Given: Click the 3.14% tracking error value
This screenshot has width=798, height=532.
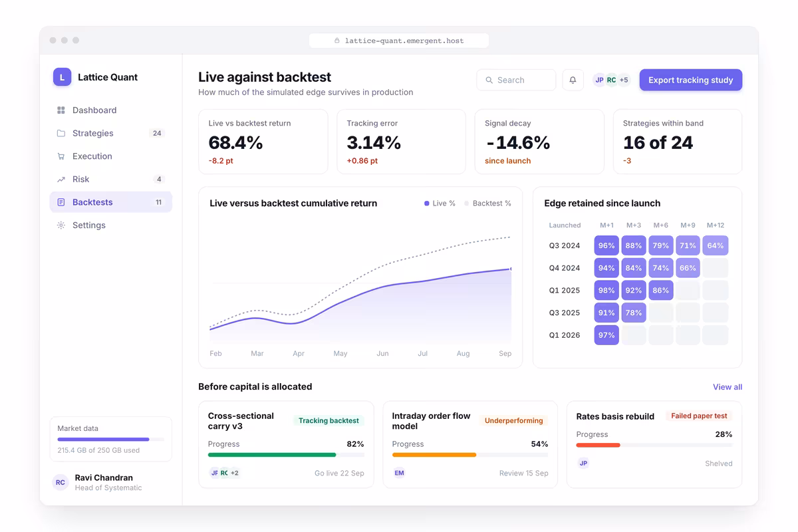Looking at the screenshot, I should pos(374,142).
